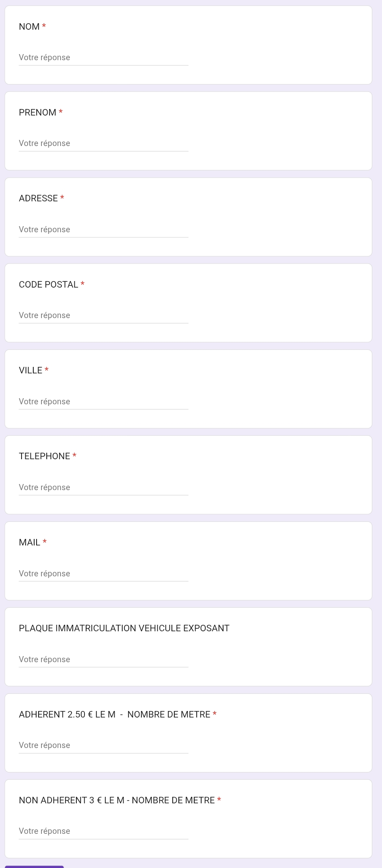Select the TELEPHONE question title
Viewport: 382px width, 868px height.
click(44, 456)
